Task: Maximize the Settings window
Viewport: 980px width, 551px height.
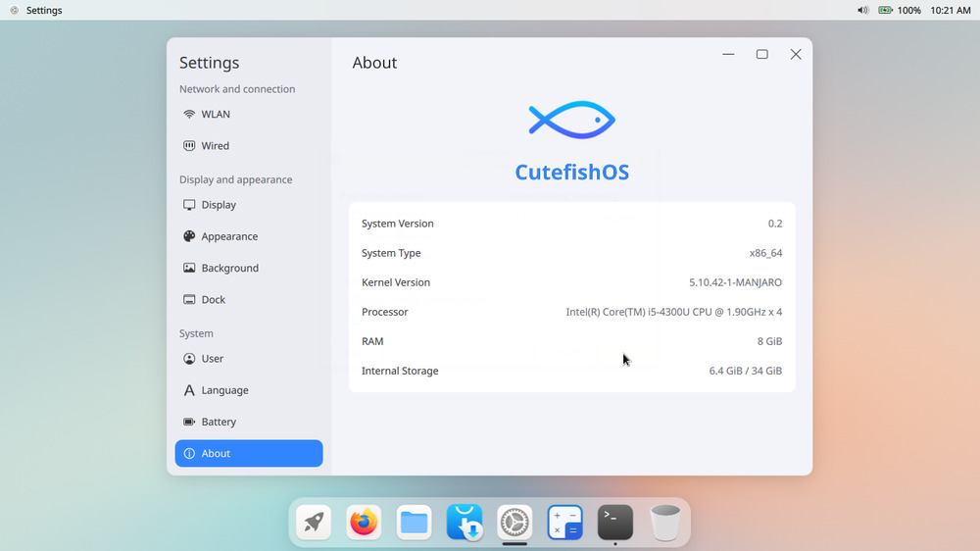Action: (761, 54)
